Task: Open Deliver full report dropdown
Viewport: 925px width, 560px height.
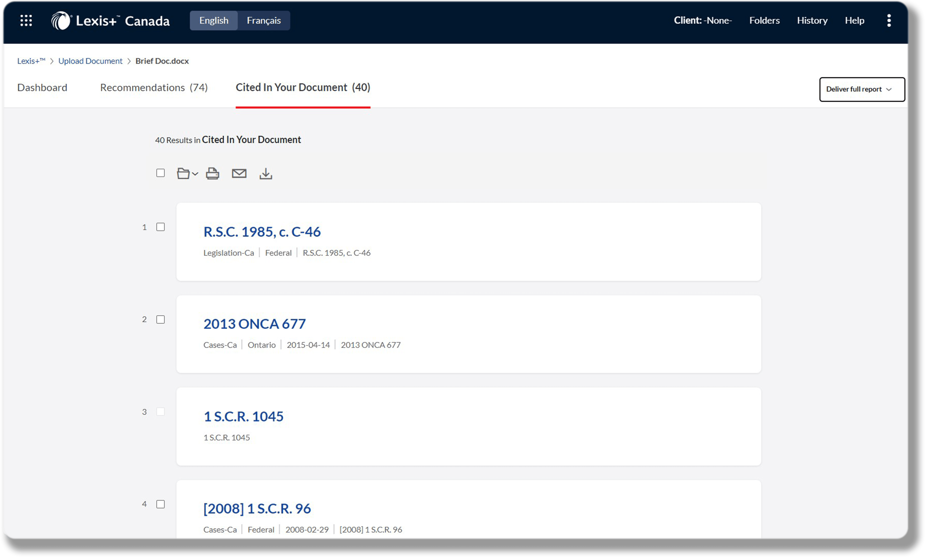Action: point(862,89)
